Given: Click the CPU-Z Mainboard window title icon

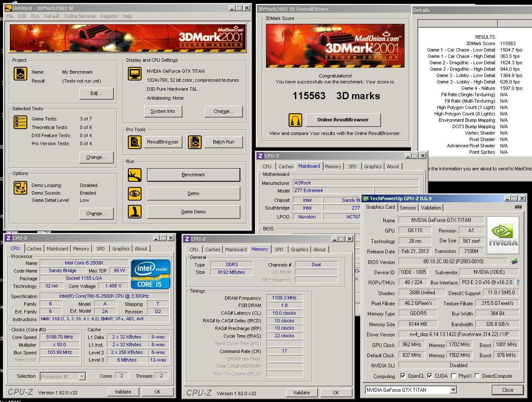Looking at the screenshot, I should coord(260,156).
